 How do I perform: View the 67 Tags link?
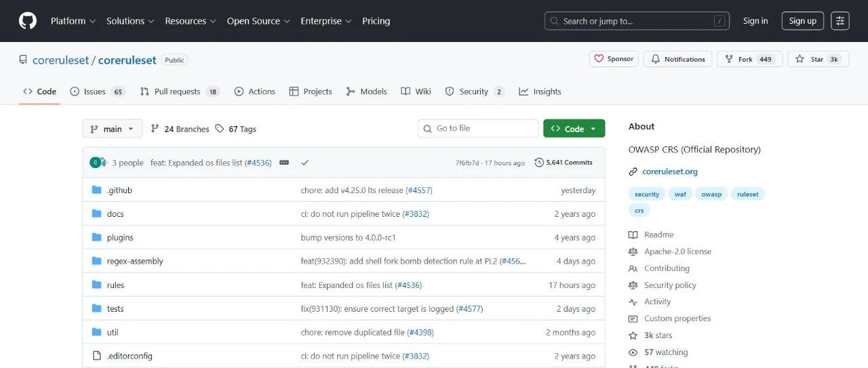coord(235,129)
